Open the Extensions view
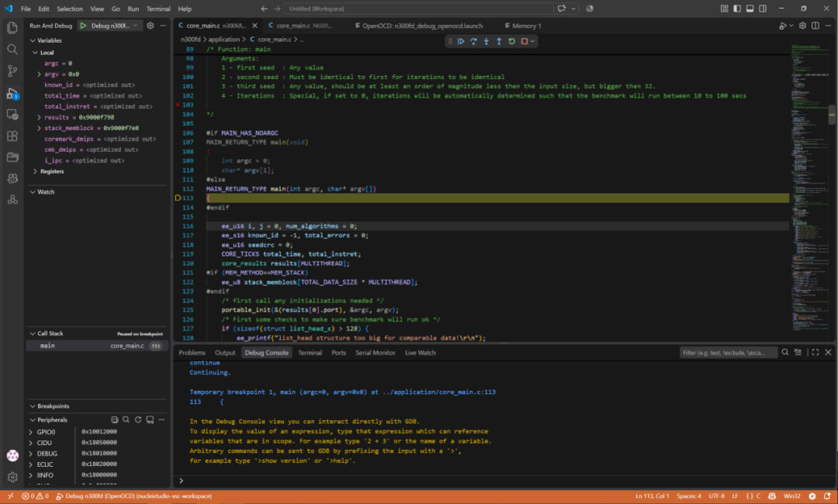 click(12, 136)
